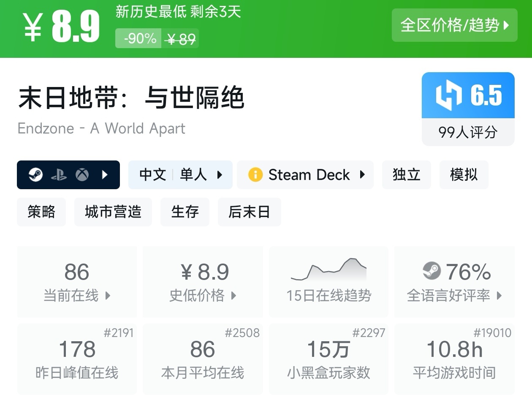View the 15日在线趋势 trend chart
The height and width of the screenshot is (405, 532).
point(328,281)
